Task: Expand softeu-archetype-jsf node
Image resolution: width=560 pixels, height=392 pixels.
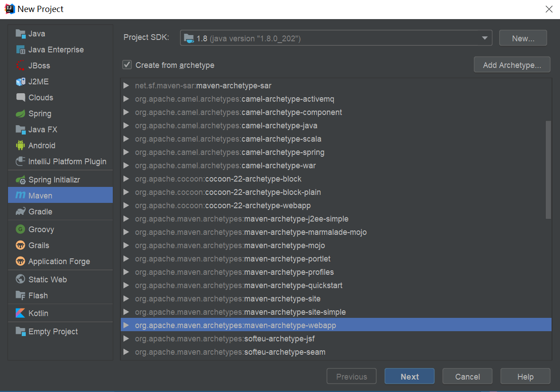Action: tap(126, 339)
